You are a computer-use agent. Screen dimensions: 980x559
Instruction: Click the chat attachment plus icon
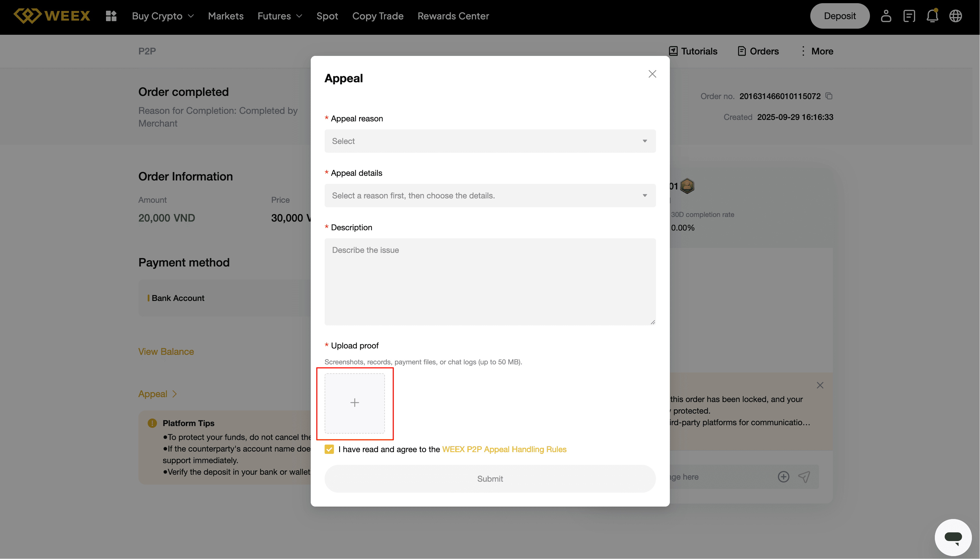point(783,477)
